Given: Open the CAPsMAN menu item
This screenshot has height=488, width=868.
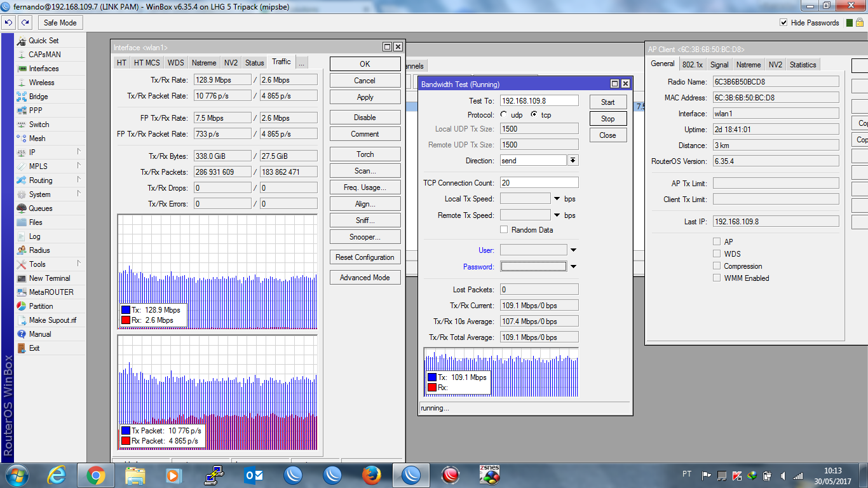Looking at the screenshot, I should [44, 55].
